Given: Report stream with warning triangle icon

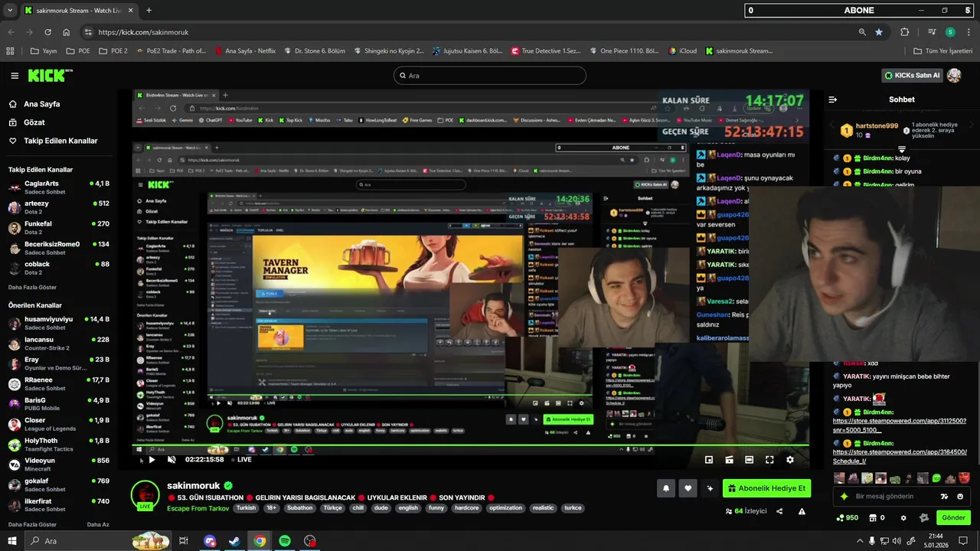Looking at the screenshot, I should [802, 511].
